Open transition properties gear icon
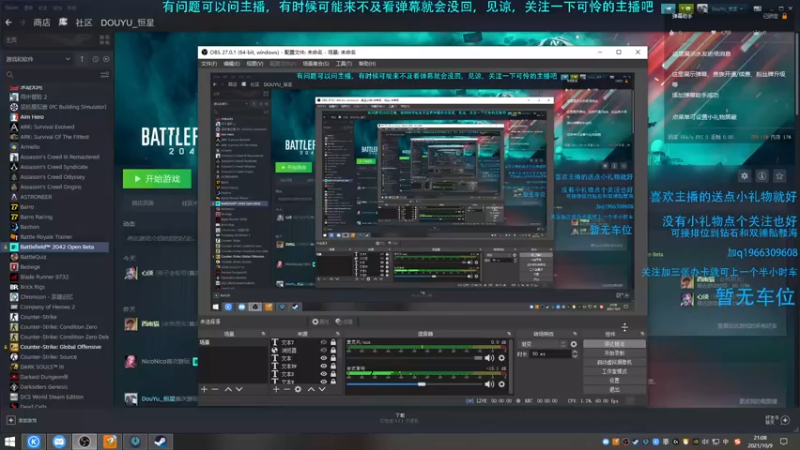Viewport: 800px width, 450px height. click(x=573, y=344)
